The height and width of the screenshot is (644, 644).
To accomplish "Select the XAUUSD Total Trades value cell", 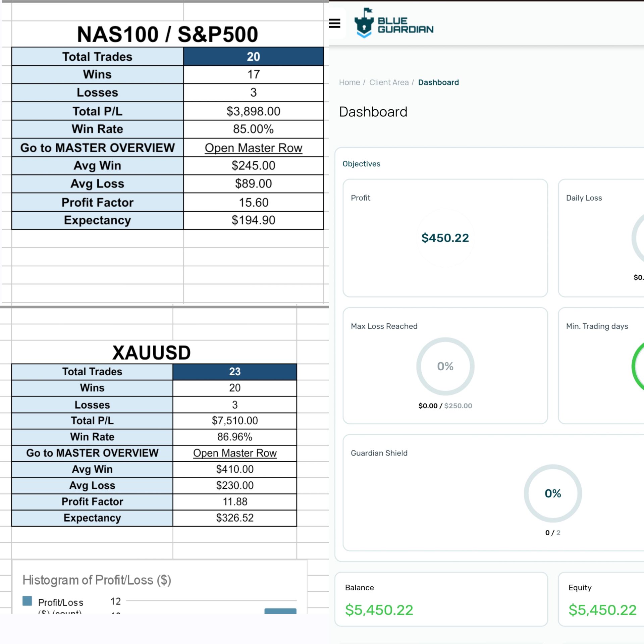I will (235, 372).
